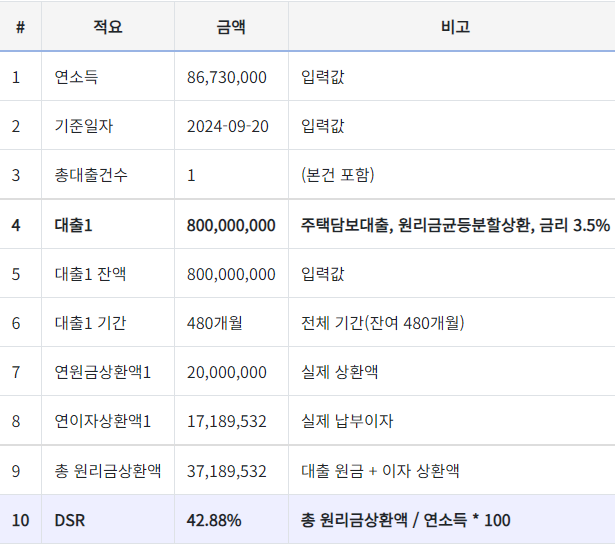This screenshot has height=545, width=615.
Task: Select the '연소득' row label
Action: (x=76, y=77)
